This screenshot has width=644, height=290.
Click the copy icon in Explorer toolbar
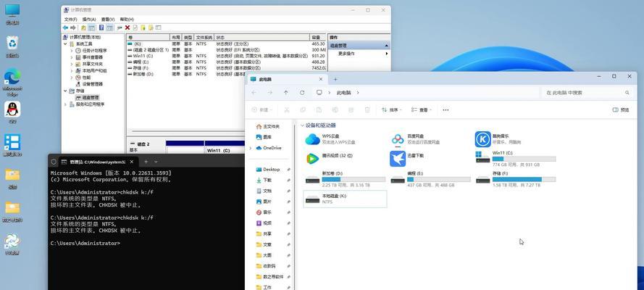(303, 109)
